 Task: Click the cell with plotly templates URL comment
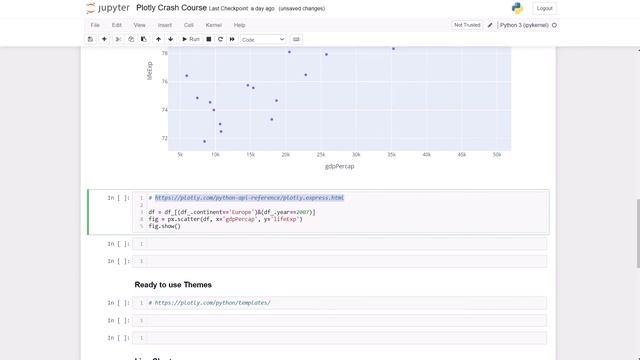pos(340,303)
